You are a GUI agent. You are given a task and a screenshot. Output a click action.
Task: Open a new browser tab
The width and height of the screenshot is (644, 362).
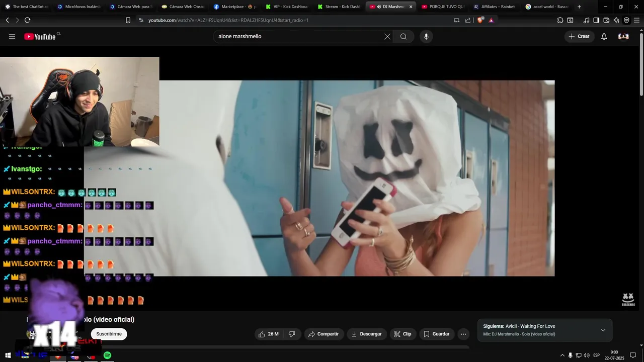[x=579, y=7]
